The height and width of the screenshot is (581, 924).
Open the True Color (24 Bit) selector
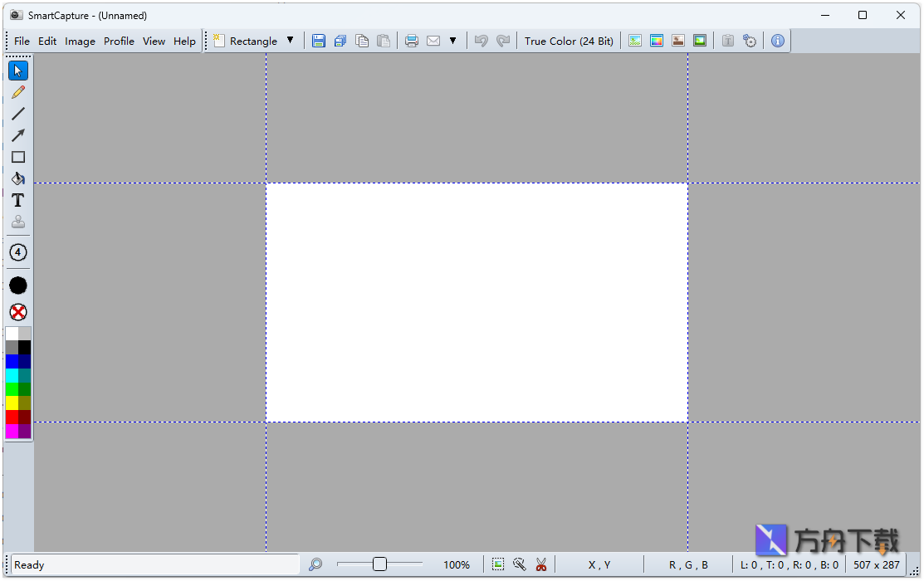569,41
